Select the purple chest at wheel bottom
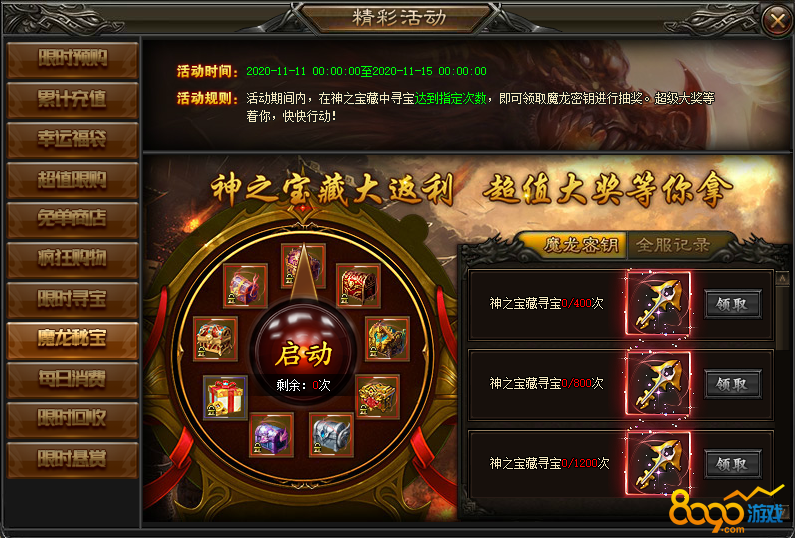795x538 pixels. [x=272, y=435]
